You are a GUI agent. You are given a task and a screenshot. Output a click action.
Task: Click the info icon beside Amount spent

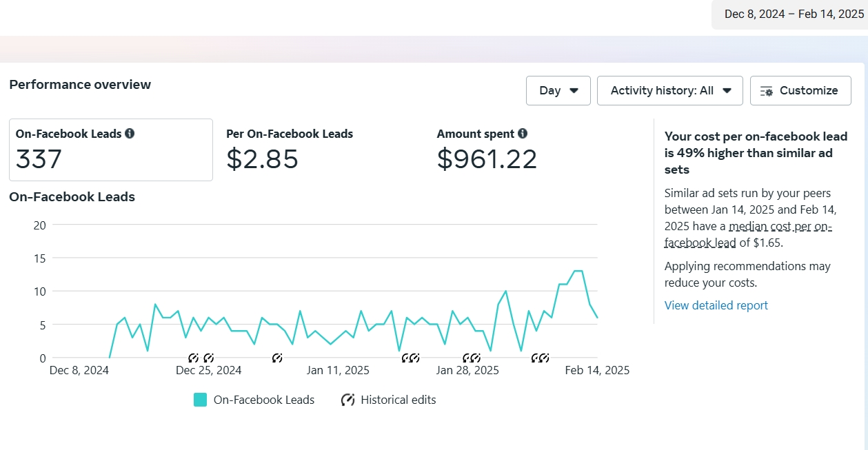click(523, 134)
